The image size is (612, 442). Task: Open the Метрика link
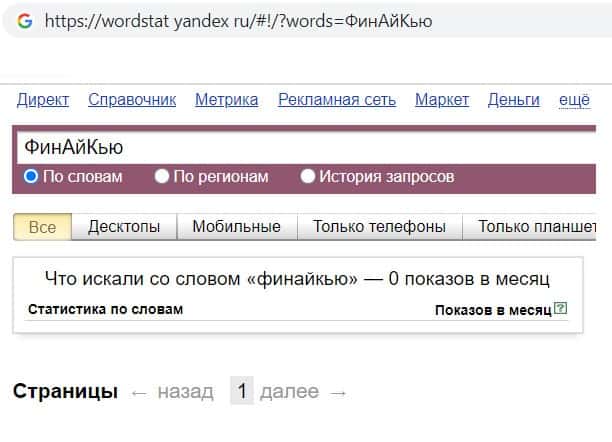pos(226,99)
